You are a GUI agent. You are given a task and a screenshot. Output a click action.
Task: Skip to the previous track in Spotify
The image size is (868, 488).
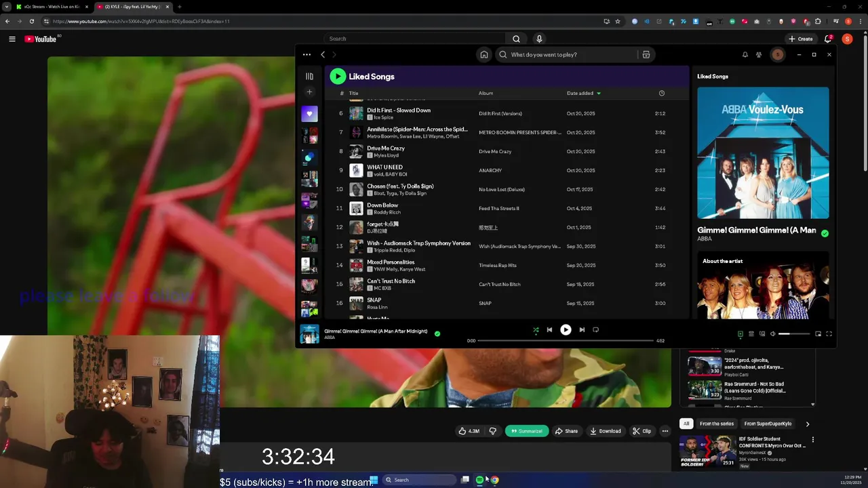[x=549, y=330]
